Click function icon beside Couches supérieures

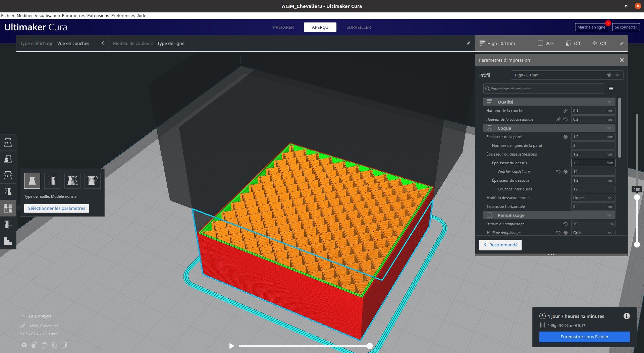tap(566, 172)
